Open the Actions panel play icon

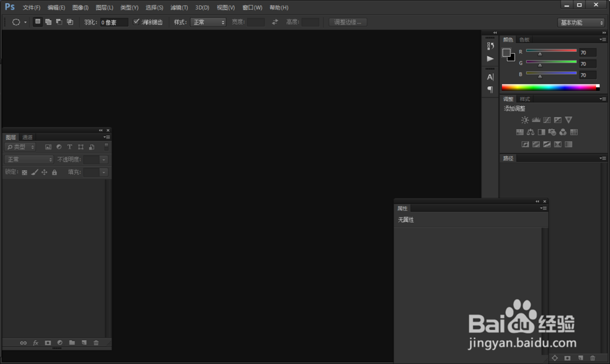click(x=490, y=59)
